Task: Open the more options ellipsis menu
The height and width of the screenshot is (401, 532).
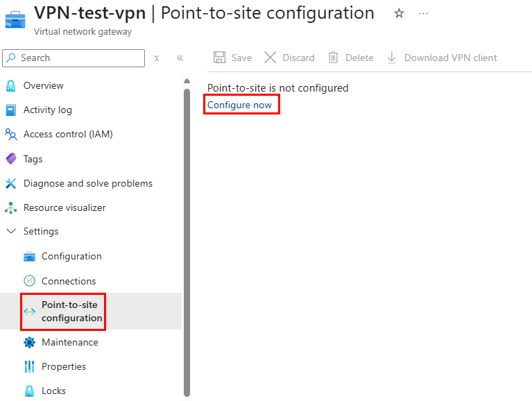Action: [x=423, y=13]
